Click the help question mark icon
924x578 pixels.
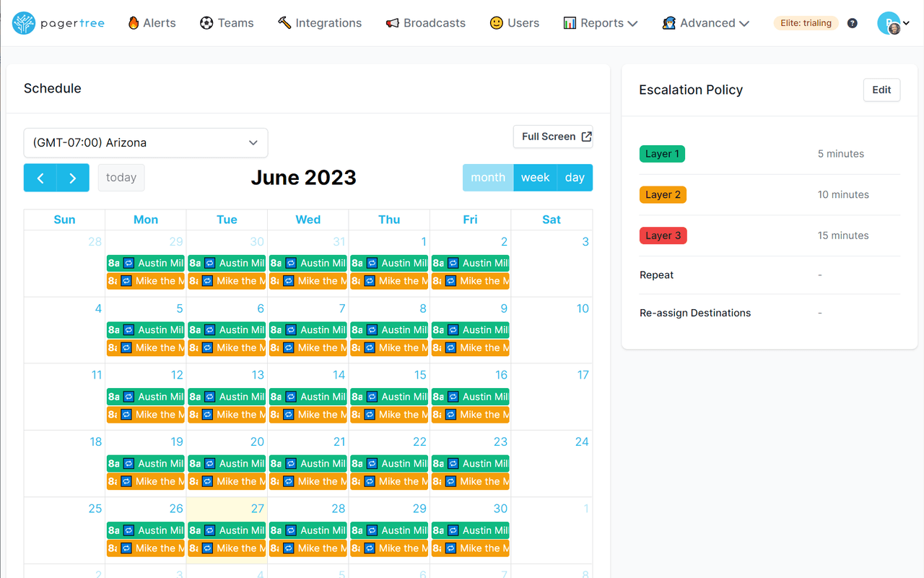pyautogui.click(x=852, y=22)
